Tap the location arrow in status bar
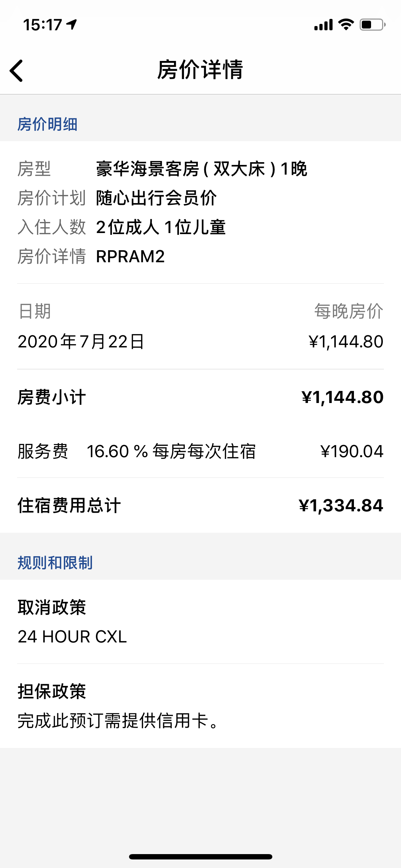The width and height of the screenshot is (401, 868). click(x=72, y=25)
